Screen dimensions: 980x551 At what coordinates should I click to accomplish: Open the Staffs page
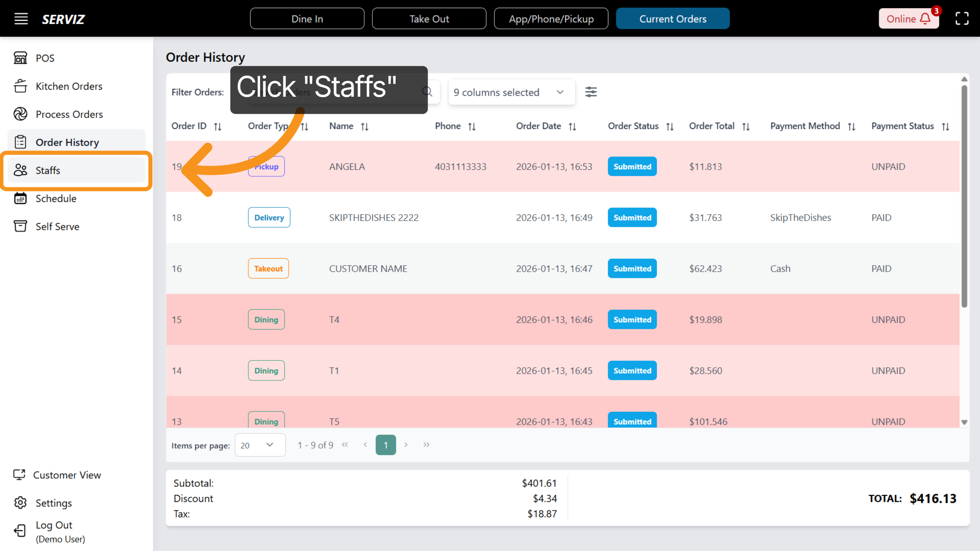pos(48,170)
